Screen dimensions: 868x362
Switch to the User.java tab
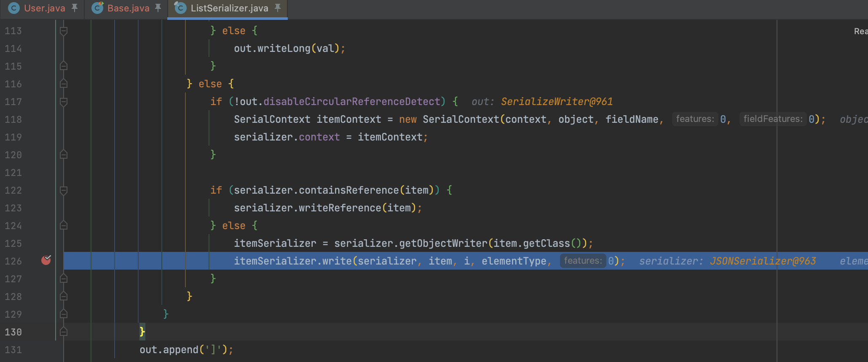(x=44, y=8)
